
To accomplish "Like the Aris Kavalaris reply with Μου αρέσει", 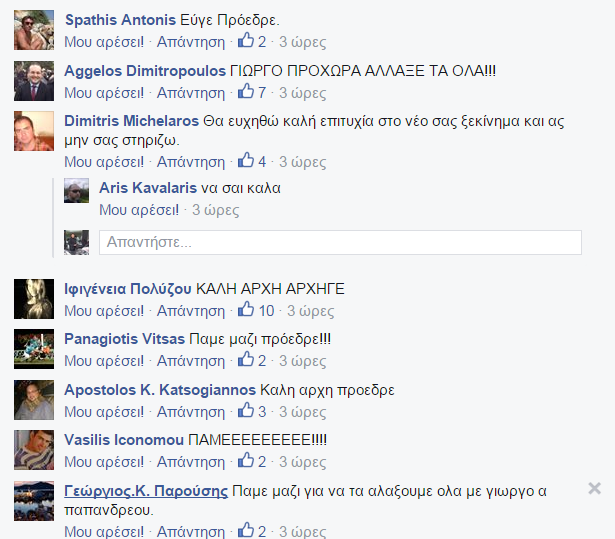I will 139,210.
